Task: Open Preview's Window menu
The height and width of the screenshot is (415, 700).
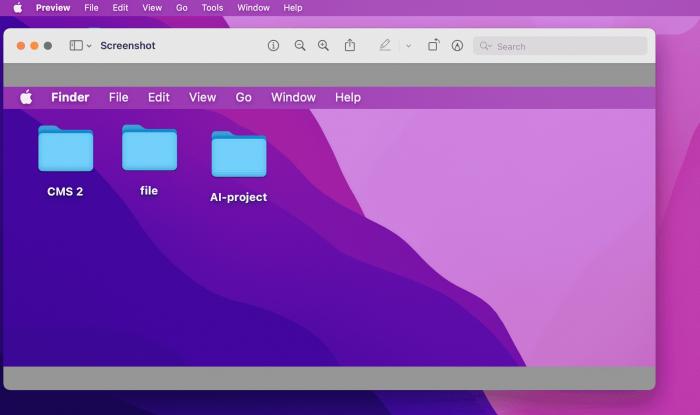Action: pos(253,8)
